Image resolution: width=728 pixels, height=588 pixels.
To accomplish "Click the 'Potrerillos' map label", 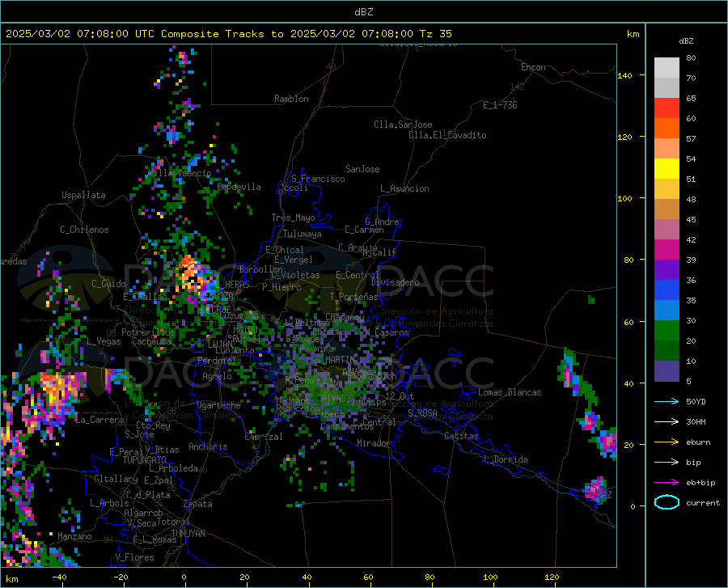I will coord(148,332).
